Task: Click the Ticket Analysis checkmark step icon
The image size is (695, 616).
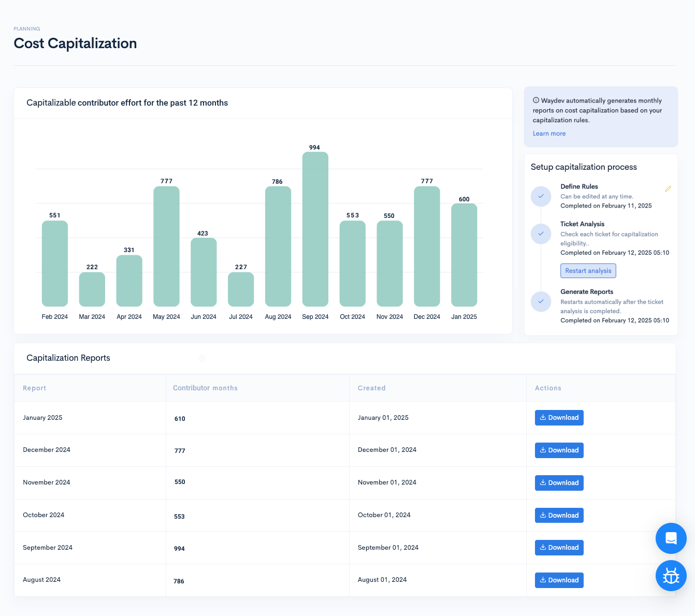Action: (x=541, y=233)
